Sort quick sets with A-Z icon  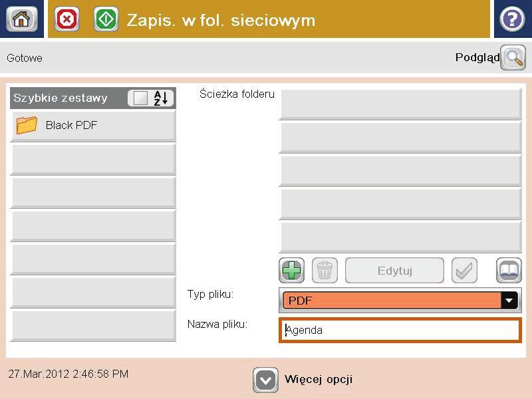click(161, 98)
